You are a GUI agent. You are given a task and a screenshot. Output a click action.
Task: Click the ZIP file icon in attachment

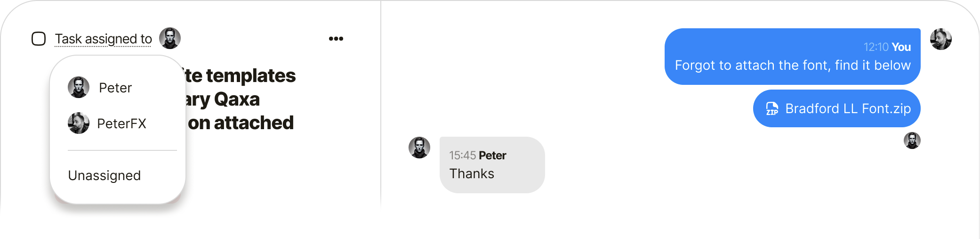coord(772,108)
